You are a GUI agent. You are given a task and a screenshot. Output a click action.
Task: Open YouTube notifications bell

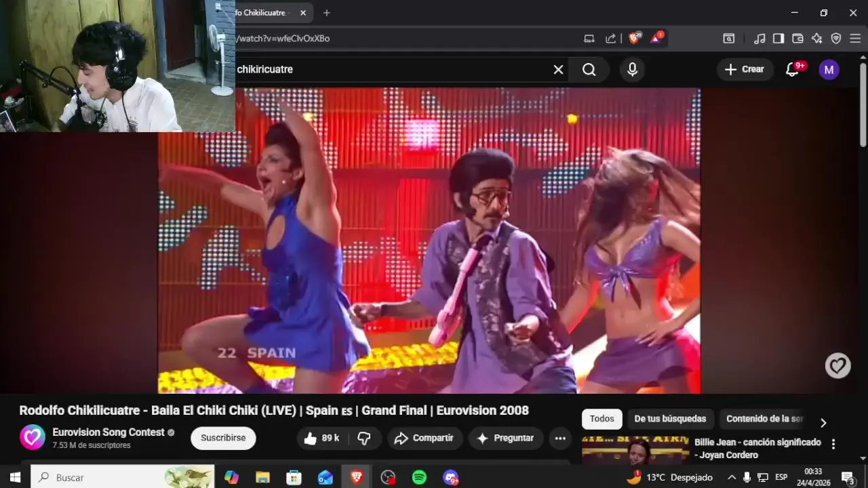tap(793, 69)
